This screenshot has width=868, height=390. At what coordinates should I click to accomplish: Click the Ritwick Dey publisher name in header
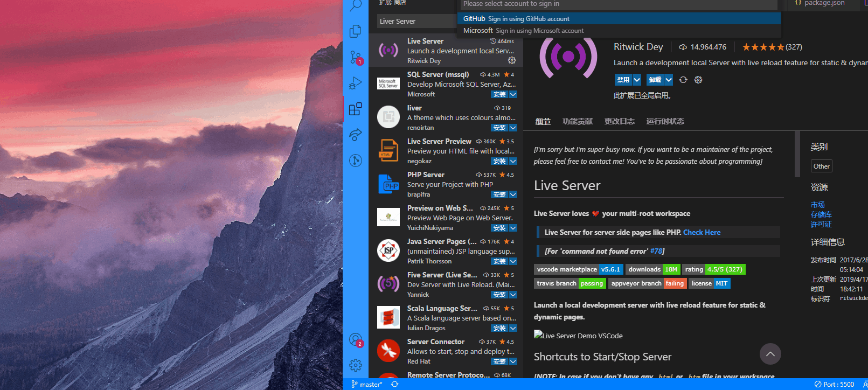point(638,47)
